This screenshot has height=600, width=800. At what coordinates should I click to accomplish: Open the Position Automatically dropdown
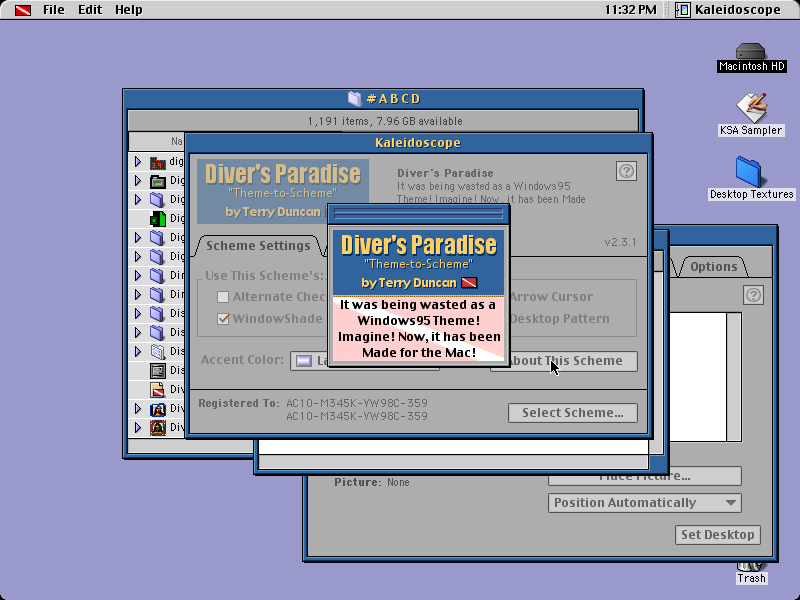(644, 503)
